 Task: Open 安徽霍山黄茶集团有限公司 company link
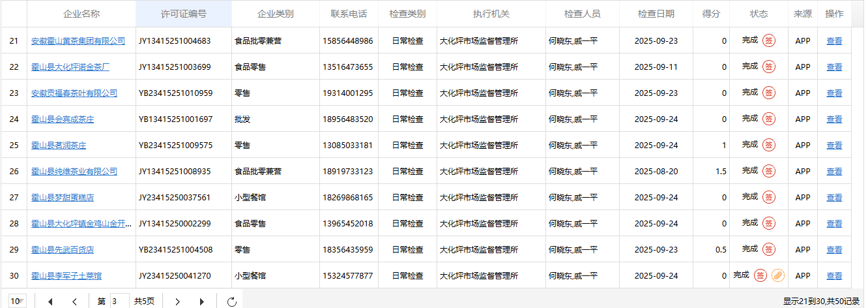pos(78,41)
